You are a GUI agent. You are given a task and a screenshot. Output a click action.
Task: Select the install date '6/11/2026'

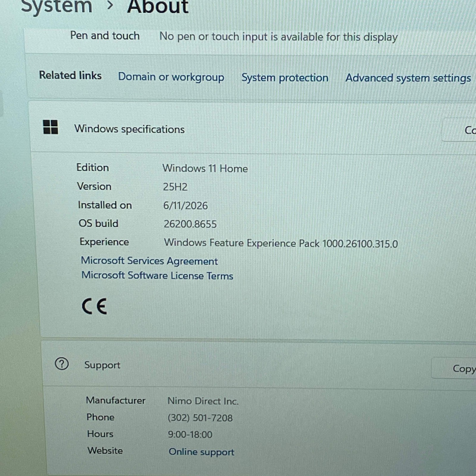pos(185,206)
